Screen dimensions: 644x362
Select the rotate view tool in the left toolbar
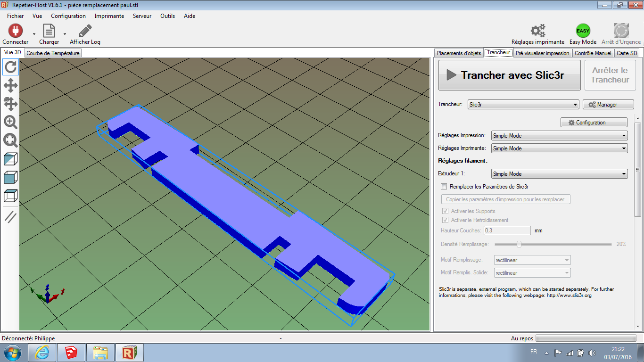click(11, 67)
